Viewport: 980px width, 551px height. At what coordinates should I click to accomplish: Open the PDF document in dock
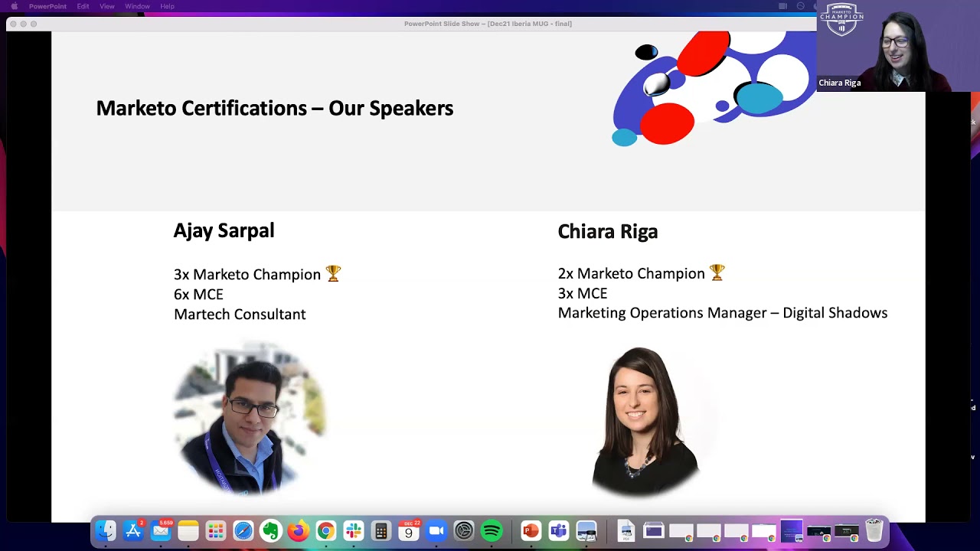[626, 530]
